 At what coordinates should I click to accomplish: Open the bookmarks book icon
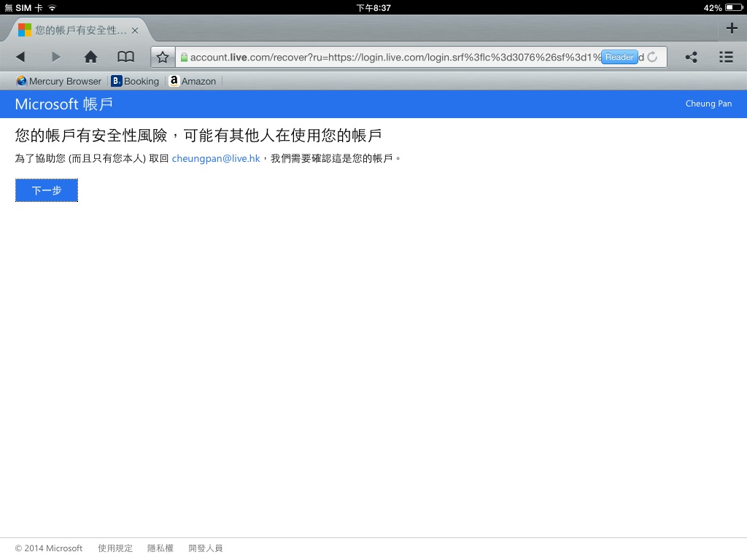(125, 57)
